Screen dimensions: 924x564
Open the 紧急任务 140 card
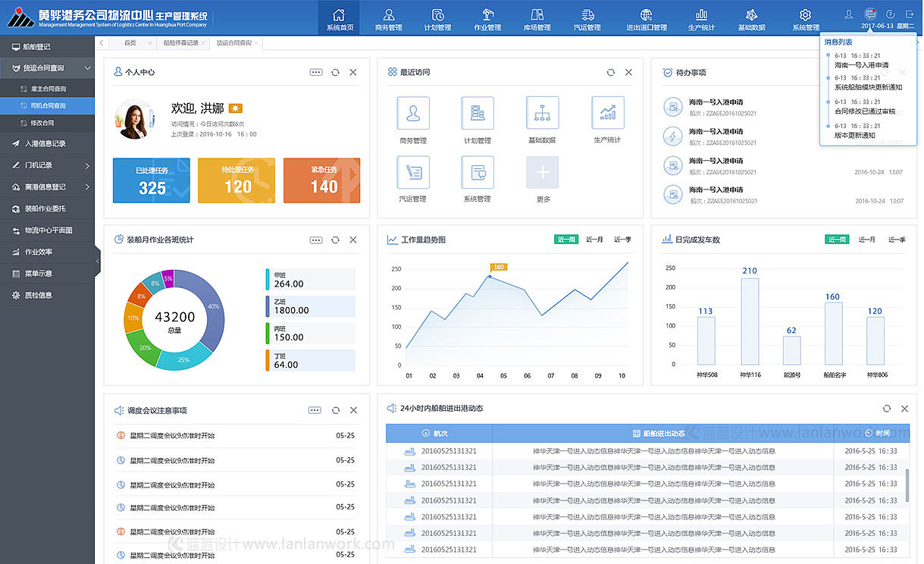[322, 180]
